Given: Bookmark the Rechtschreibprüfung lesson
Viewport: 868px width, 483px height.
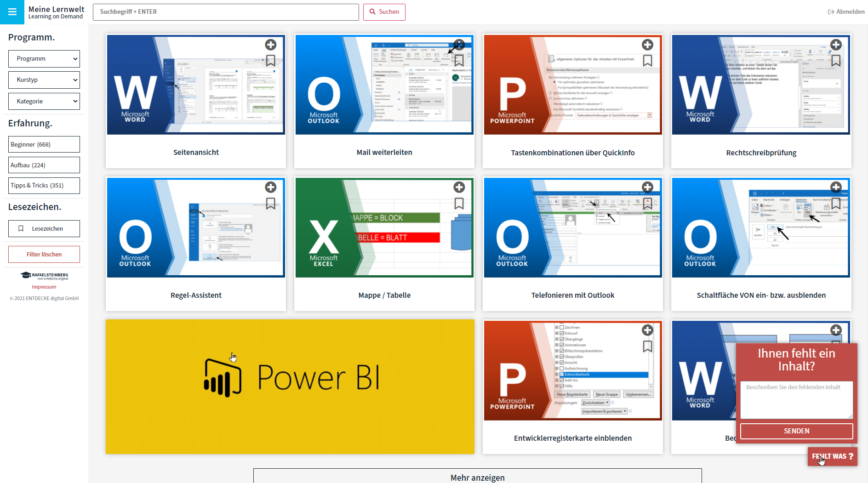Looking at the screenshot, I should pyautogui.click(x=836, y=61).
